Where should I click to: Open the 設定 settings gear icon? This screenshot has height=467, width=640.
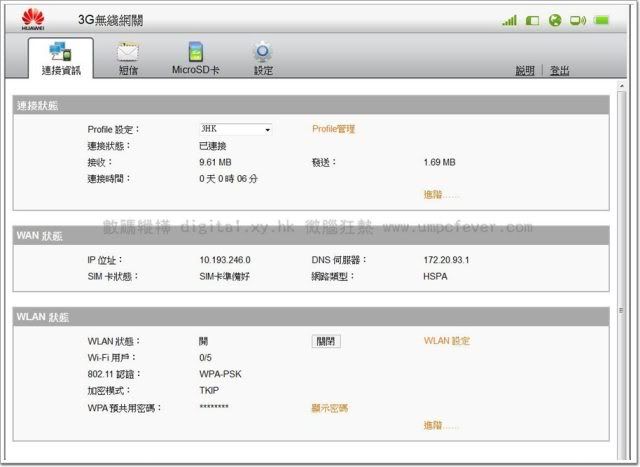(x=263, y=52)
